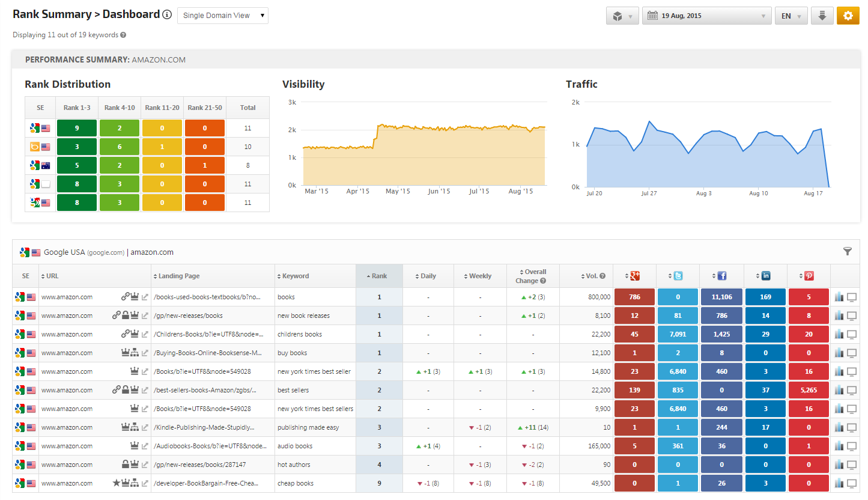Click monitor icon in cheap books row
The image size is (868, 500).
(x=852, y=483)
